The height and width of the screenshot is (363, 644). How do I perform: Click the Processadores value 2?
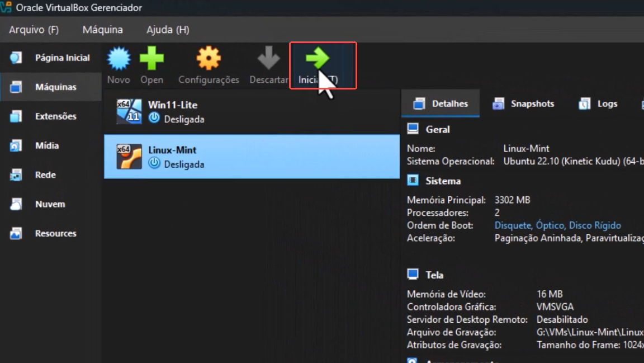[x=497, y=213]
